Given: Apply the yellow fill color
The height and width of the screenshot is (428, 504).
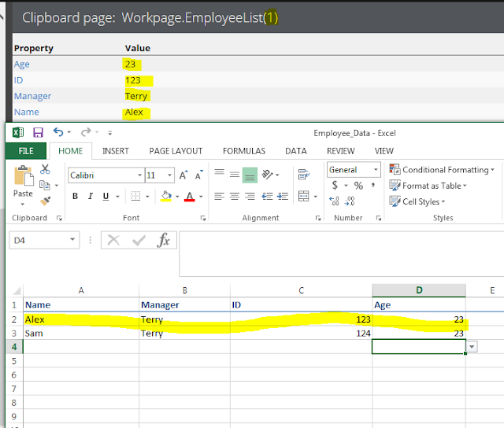Looking at the screenshot, I should (166, 196).
